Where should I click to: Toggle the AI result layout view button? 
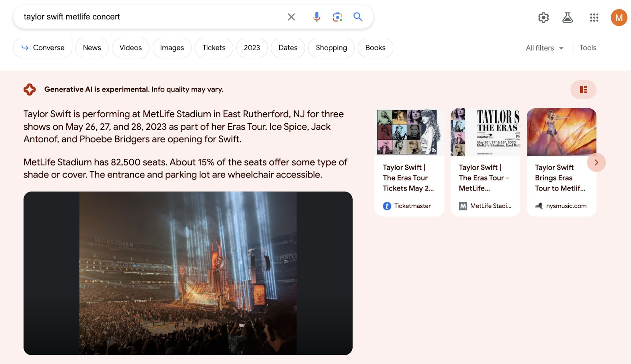click(583, 90)
